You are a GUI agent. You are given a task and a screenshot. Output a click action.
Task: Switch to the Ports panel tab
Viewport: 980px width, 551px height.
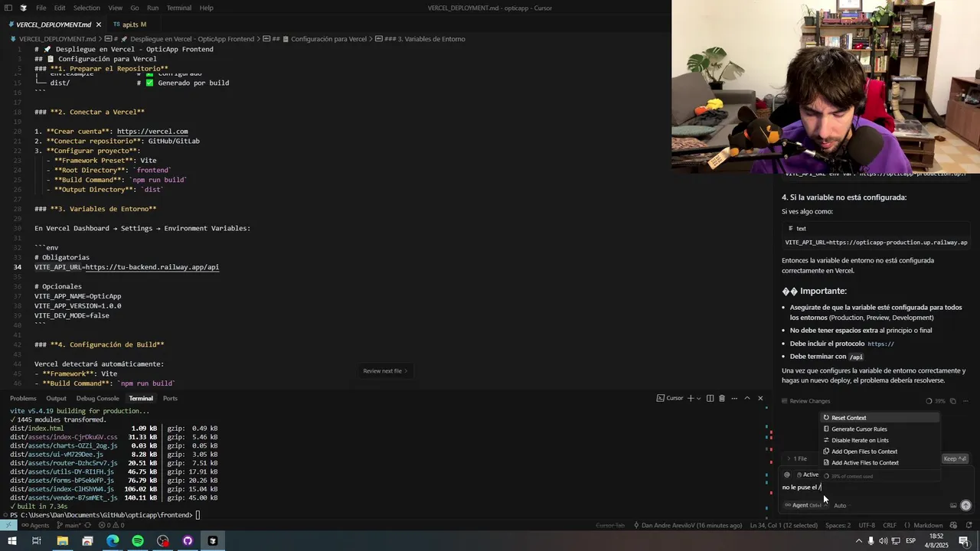pos(170,398)
